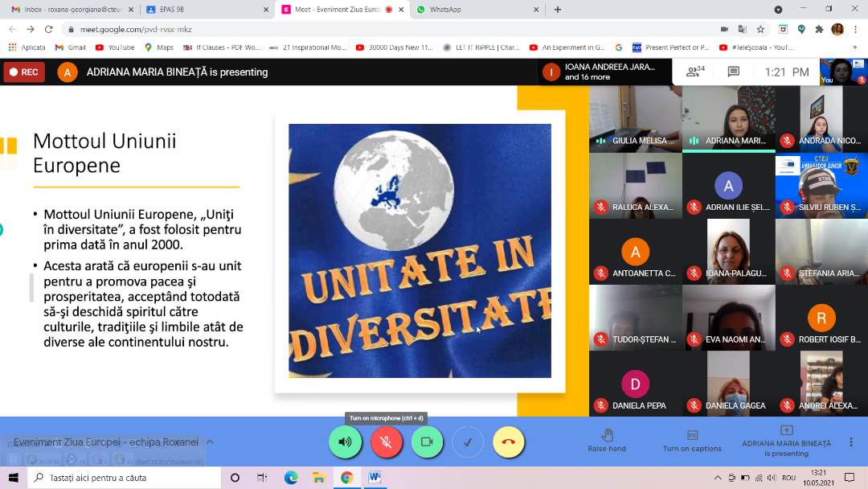868x489 pixels.
Task: Click the Raise hand button
Action: click(607, 441)
